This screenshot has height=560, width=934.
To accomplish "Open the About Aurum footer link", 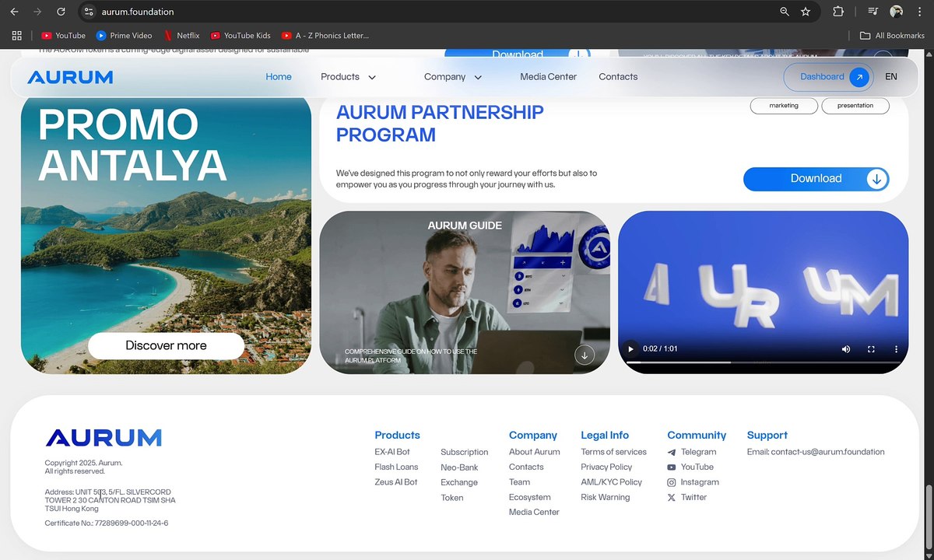I will point(535,452).
